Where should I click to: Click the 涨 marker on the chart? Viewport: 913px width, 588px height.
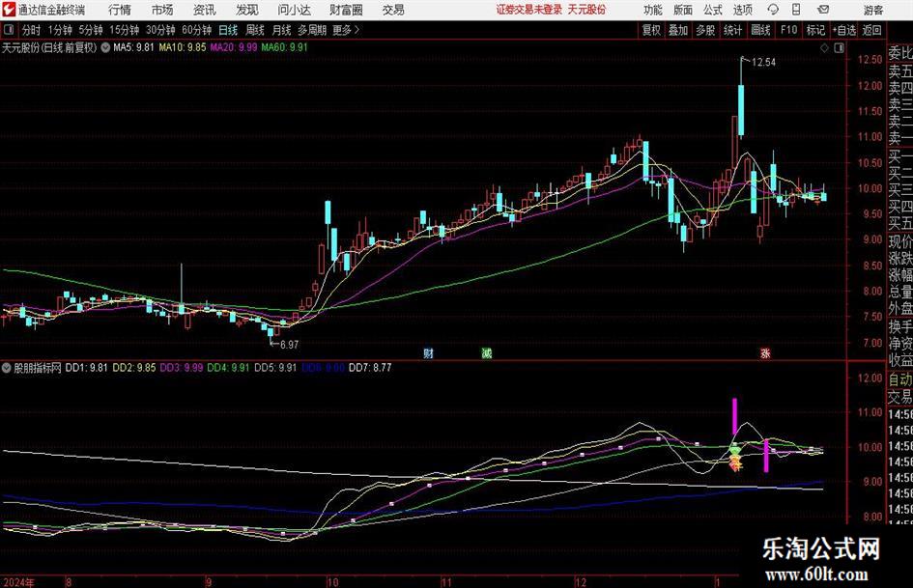pyautogui.click(x=765, y=352)
